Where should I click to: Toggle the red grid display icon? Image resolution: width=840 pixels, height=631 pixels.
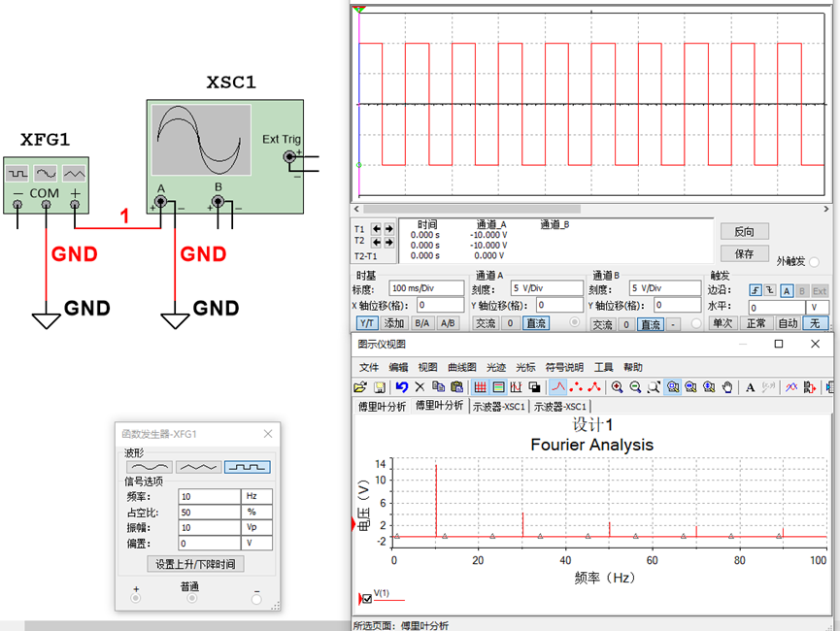click(480, 386)
